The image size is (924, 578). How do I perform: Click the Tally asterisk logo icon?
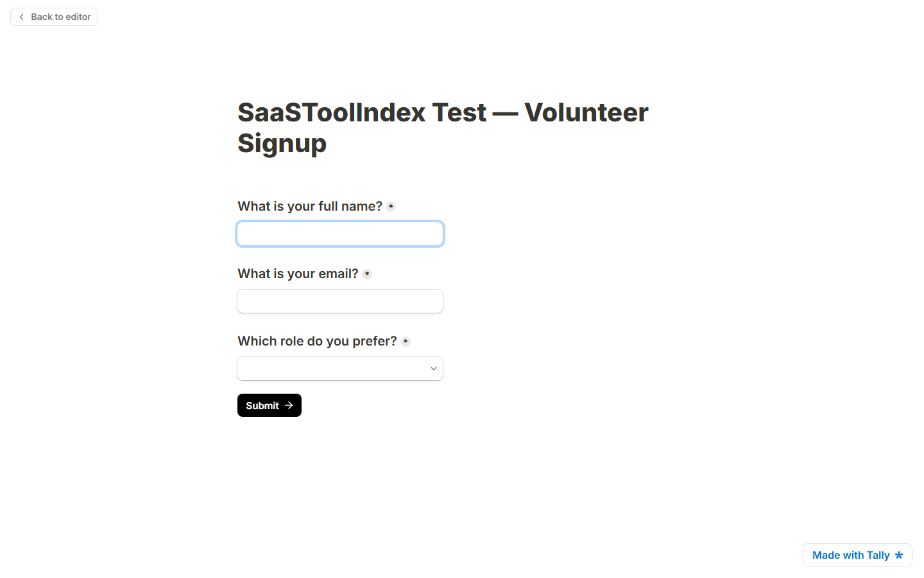point(899,555)
